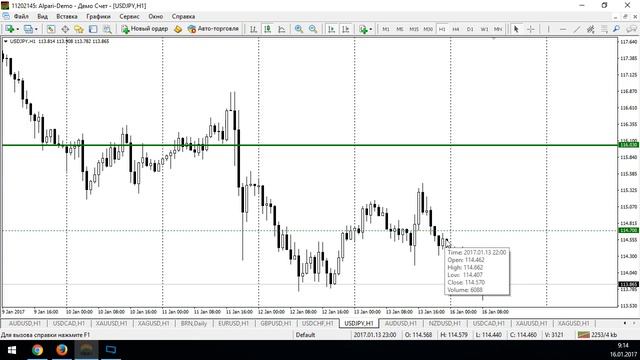640x360 pixels.
Task: Click the triangle beside USDJPY,H1 chart header
Action: [5, 41]
